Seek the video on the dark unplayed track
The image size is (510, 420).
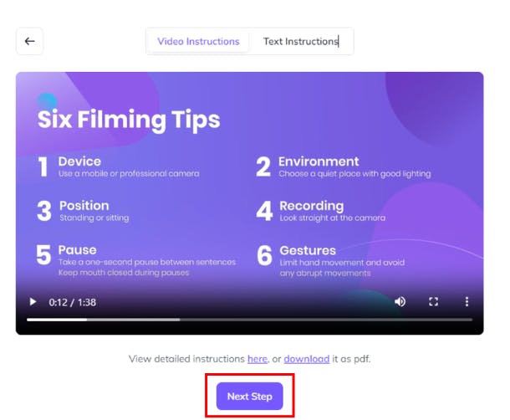[326, 320]
